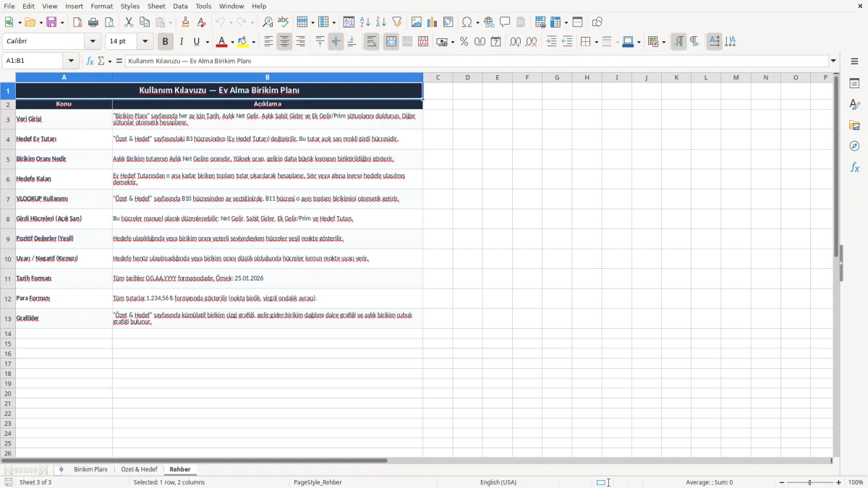Format as percent with the % icon
Screen dimensions: 868x488
[464, 42]
